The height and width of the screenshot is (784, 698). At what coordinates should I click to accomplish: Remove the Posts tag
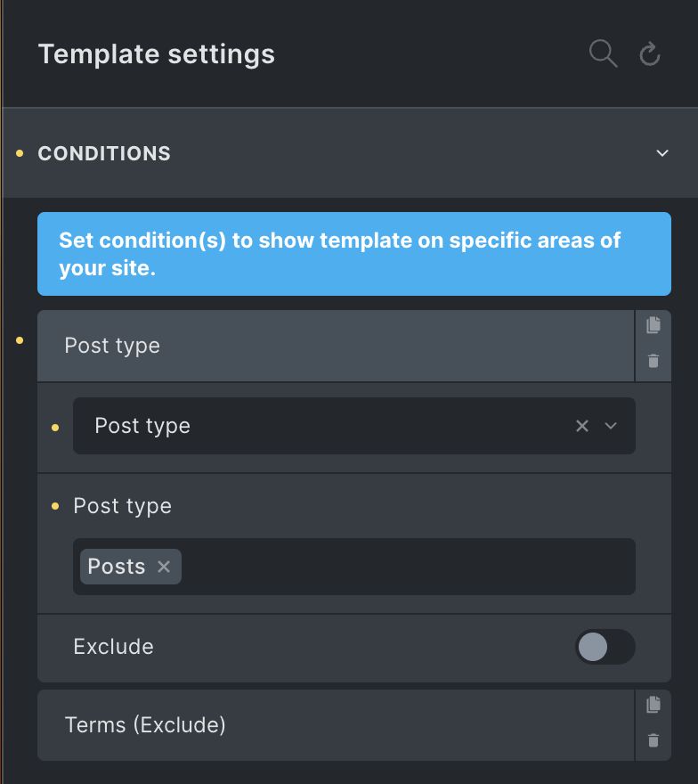[164, 567]
